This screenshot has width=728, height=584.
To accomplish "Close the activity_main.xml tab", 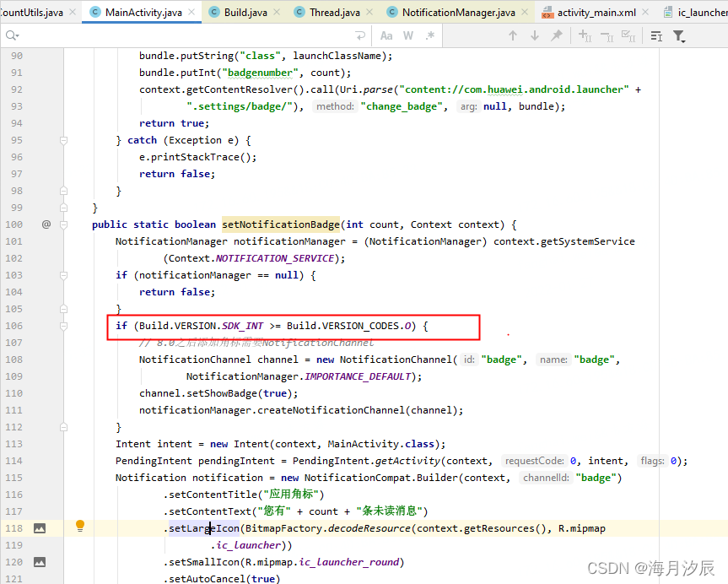I will click(645, 12).
